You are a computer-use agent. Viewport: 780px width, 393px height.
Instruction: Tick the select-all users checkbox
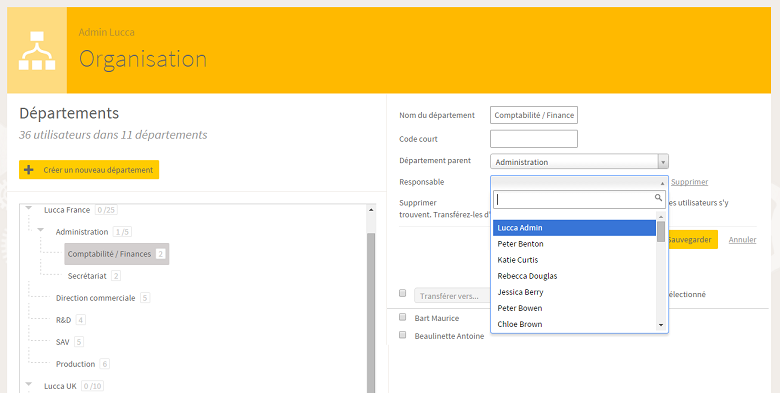[402, 293]
